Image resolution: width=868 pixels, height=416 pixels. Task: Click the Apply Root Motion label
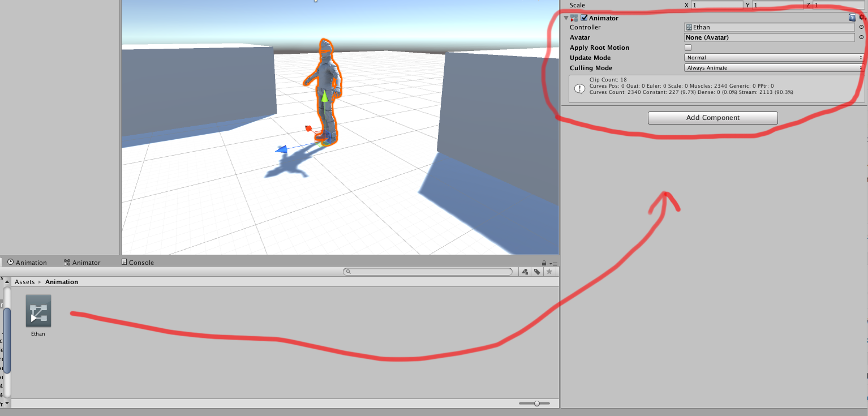(599, 48)
